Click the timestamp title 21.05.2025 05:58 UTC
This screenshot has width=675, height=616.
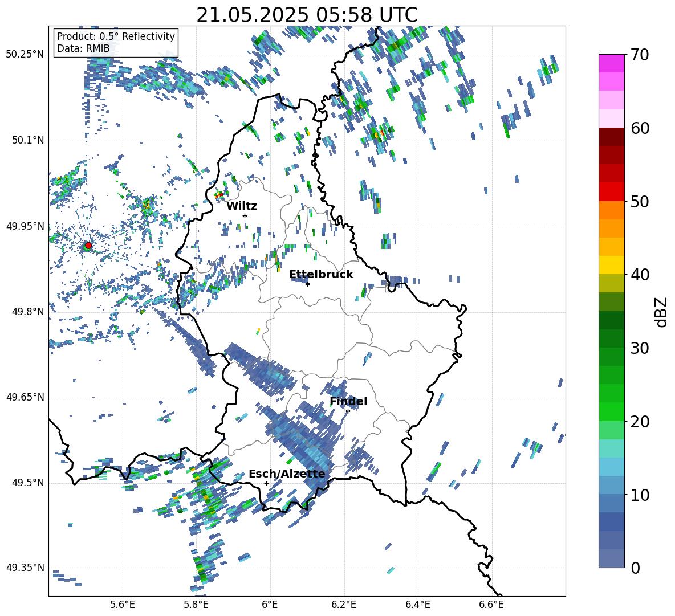pyautogui.click(x=307, y=15)
